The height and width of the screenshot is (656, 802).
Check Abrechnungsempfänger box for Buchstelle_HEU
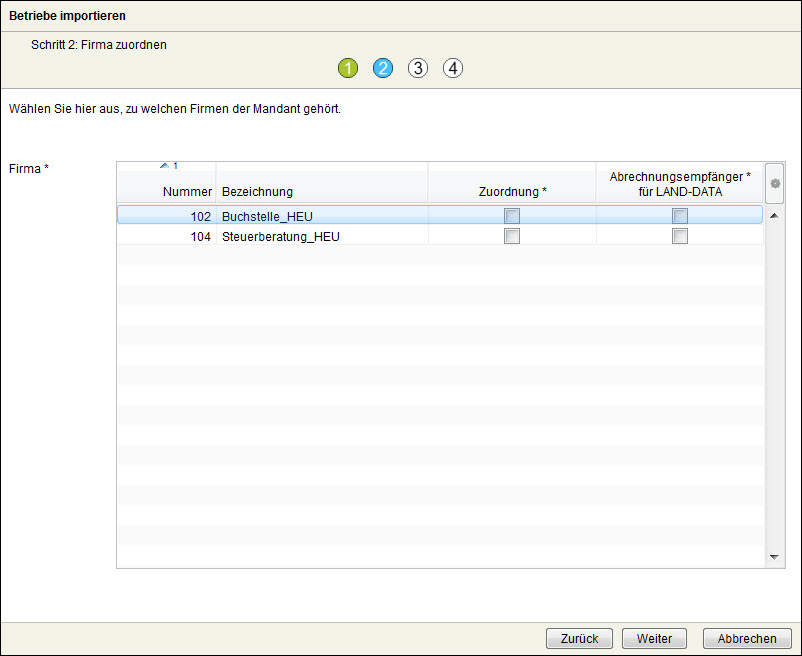[680, 216]
